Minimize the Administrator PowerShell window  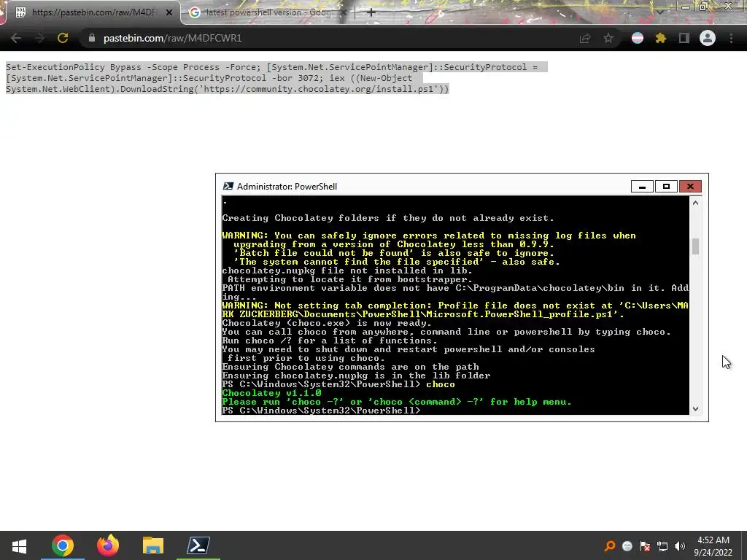642,186
